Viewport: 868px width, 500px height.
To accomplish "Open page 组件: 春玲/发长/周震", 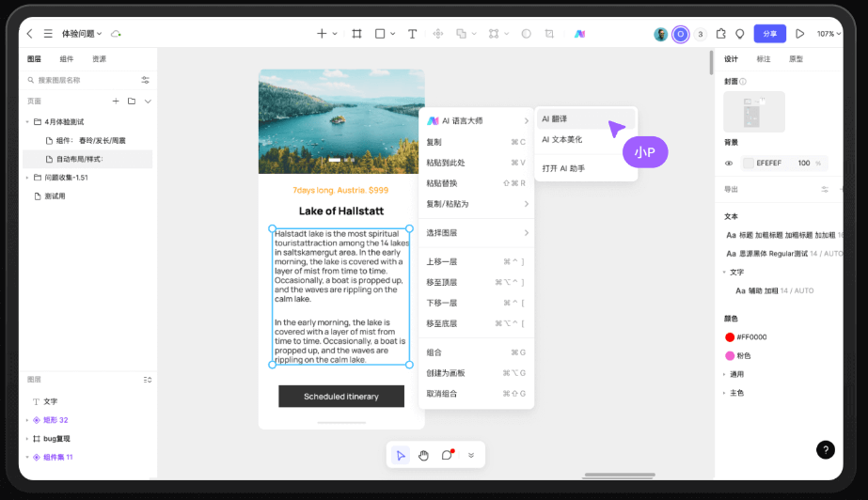I will point(87,140).
